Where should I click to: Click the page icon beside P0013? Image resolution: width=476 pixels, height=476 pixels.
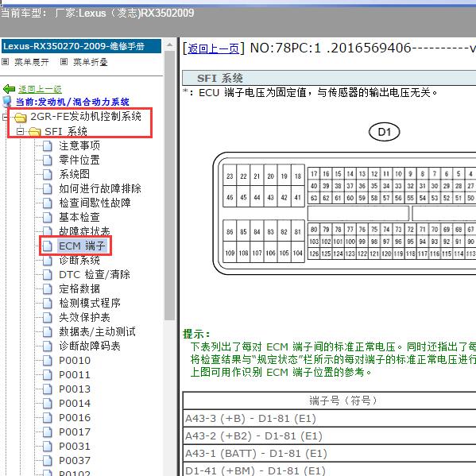[48, 389]
